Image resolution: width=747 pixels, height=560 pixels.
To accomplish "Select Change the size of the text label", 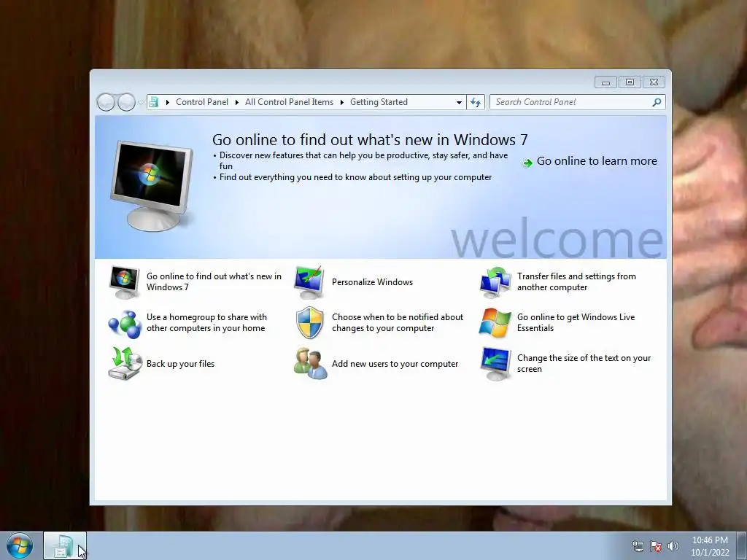I will 584,363.
